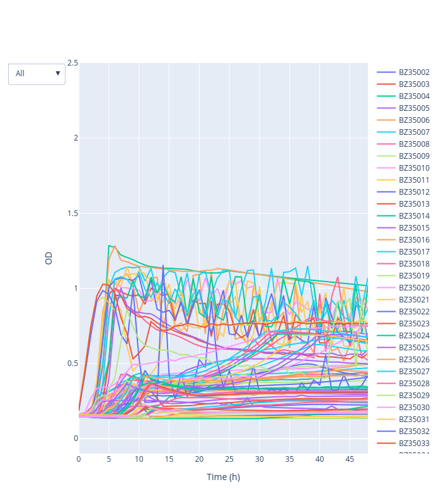The height and width of the screenshot is (504, 441).
Task: Hide the BZ35016 trace
Action: coord(413,240)
